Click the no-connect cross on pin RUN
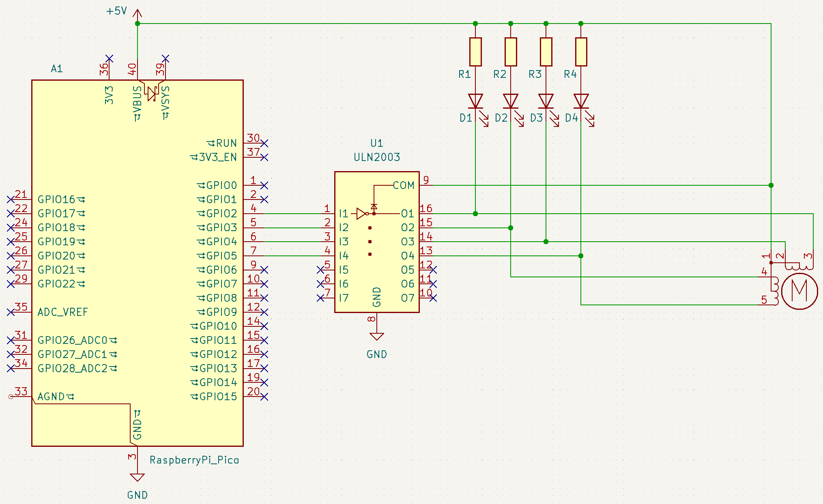 click(x=264, y=144)
